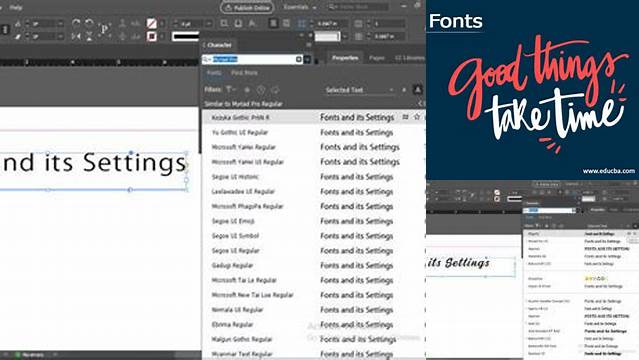Viewport: 639px width, 360px height.
Task: Open the rotation angle dropdown
Action: pos(60,24)
